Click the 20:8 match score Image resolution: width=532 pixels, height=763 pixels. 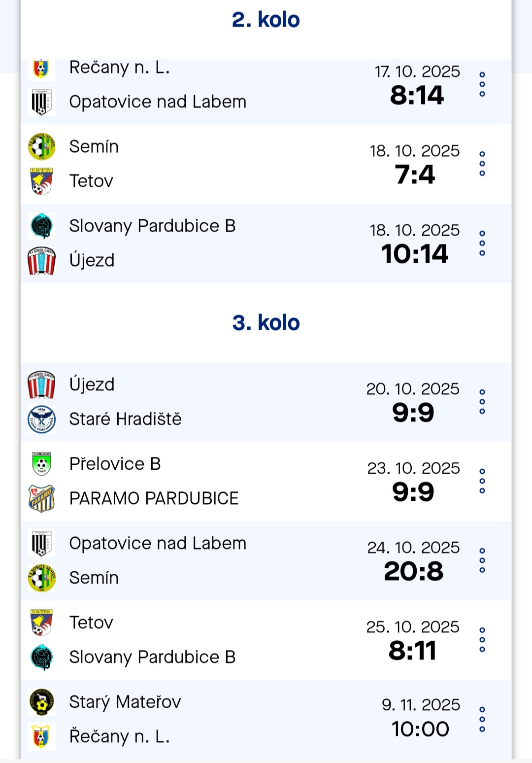[x=413, y=571]
